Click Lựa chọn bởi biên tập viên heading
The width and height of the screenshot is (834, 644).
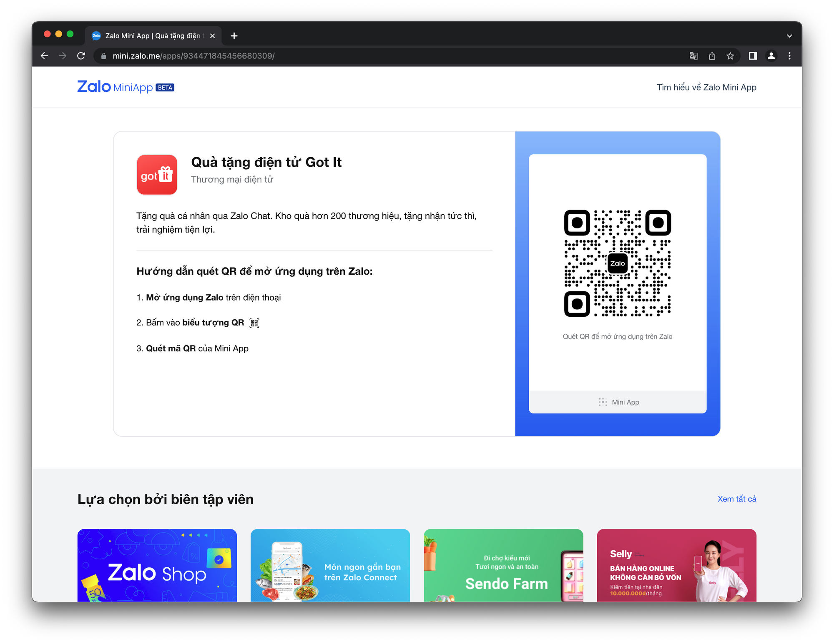(x=166, y=499)
